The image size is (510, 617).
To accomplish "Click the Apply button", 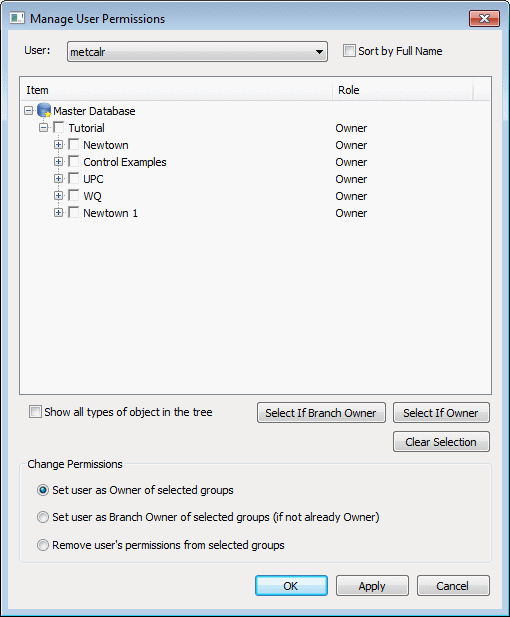I will coord(372,586).
